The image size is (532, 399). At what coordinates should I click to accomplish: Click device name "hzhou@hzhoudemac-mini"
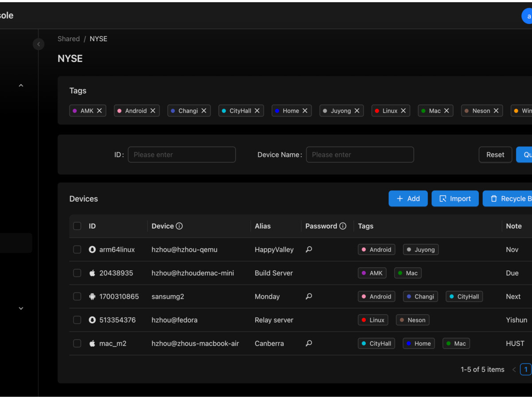pos(193,273)
